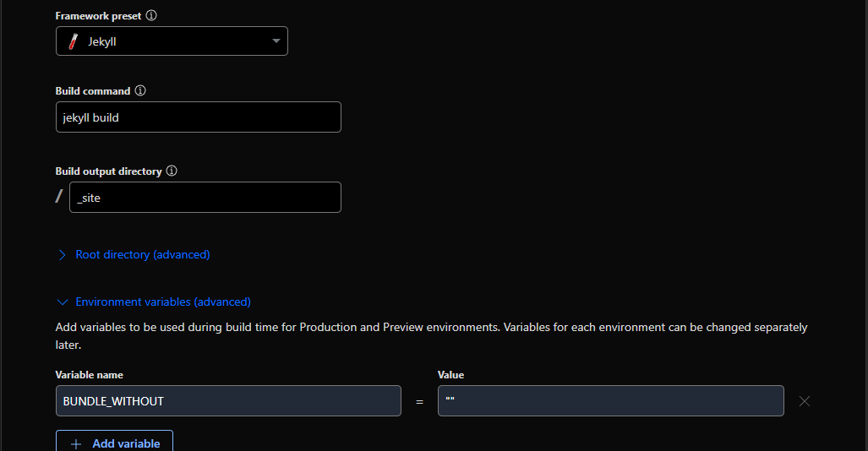The height and width of the screenshot is (451, 868).
Task: Click the Build command info icon
Action: [x=140, y=90]
